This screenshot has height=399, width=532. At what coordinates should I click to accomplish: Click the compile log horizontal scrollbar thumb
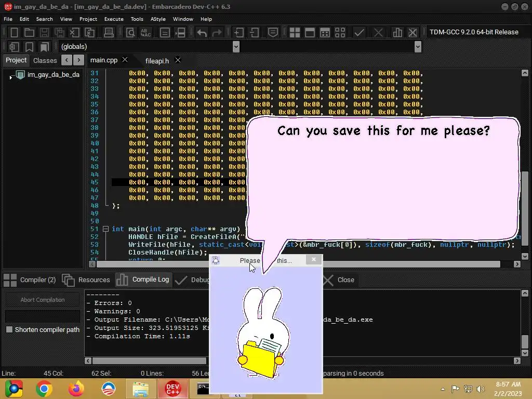click(x=149, y=361)
